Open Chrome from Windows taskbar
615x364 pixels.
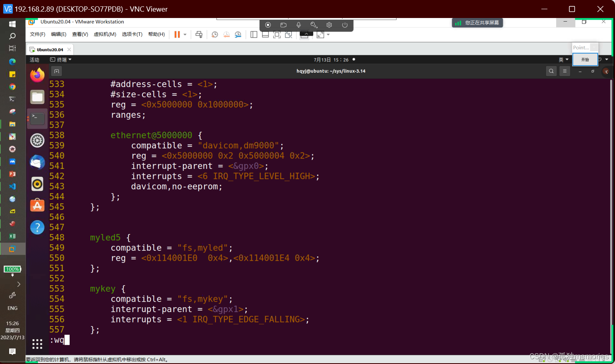[x=12, y=87]
